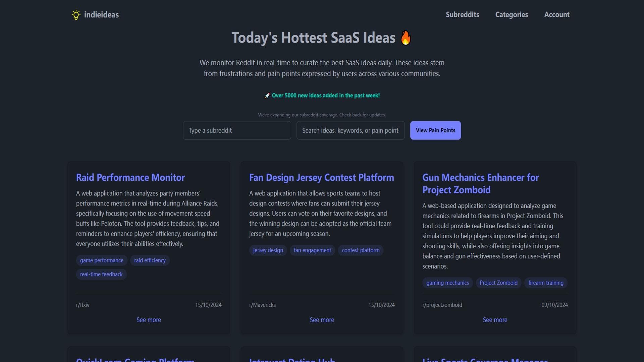Open Gun Mechanics Enhancer for Project Zomboid
This screenshot has width=644, height=362.
(480, 183)
